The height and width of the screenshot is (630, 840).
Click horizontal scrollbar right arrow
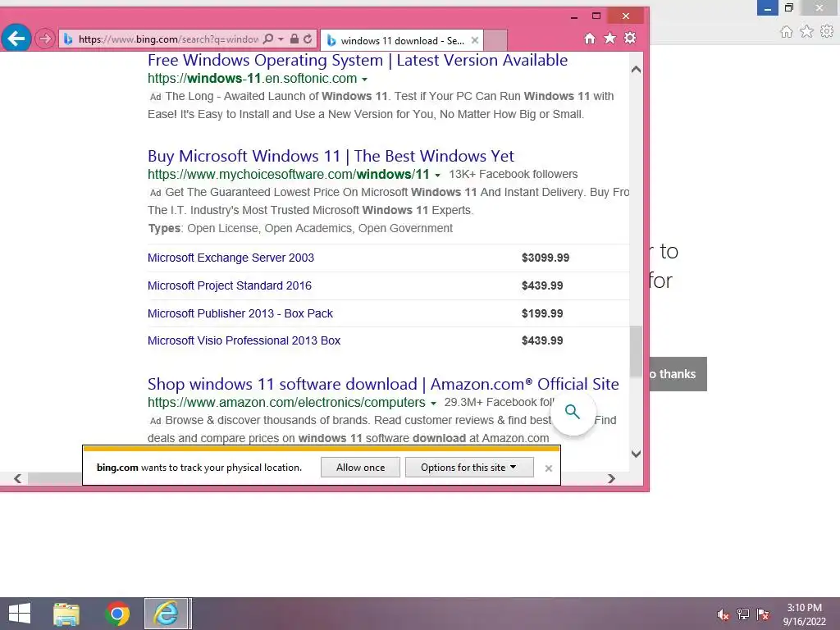pyautogui.click(x=611, y=478)
